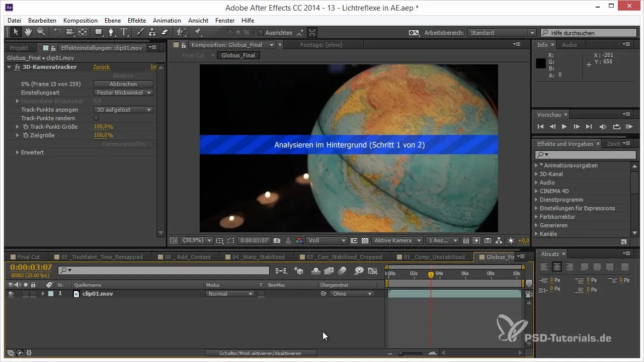
Task: Click the draft 3D icon in timeline
Action: point(299,270)
